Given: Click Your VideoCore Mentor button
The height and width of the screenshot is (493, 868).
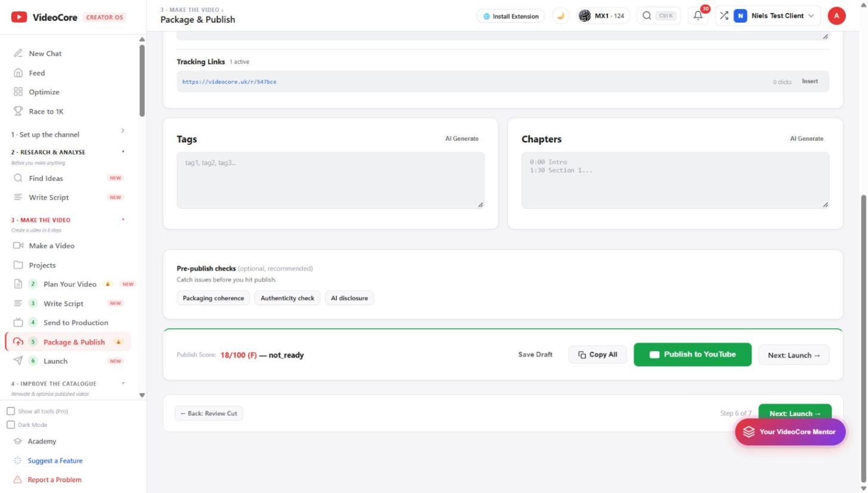Looking at the screenshot, I should click(x=790, y=432).
